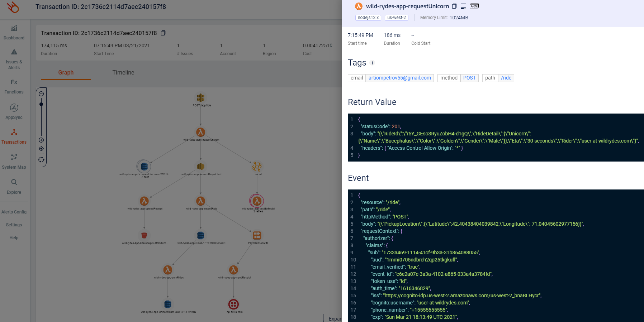Select the uploadReceipt Lambda node
Image resolution: width=644 pixels, height=322 pixels.
point(144,201)
